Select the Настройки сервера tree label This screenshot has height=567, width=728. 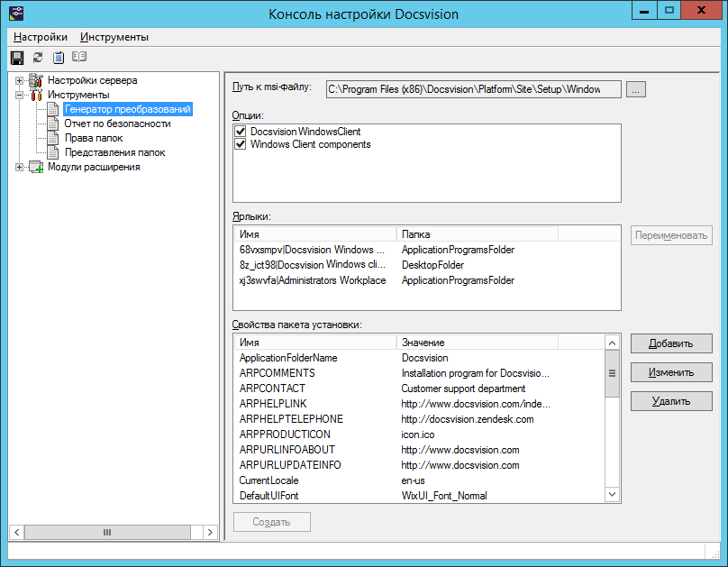point(93,80)
